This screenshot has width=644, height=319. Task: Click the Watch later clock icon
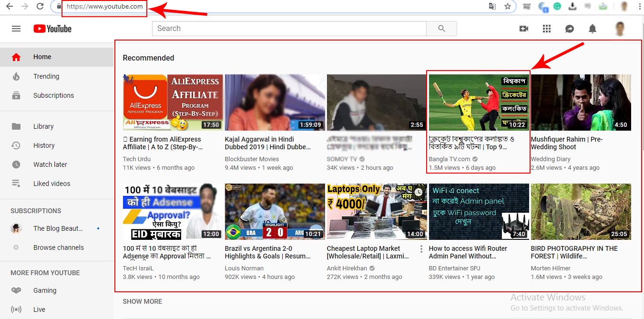pos(16,165)
